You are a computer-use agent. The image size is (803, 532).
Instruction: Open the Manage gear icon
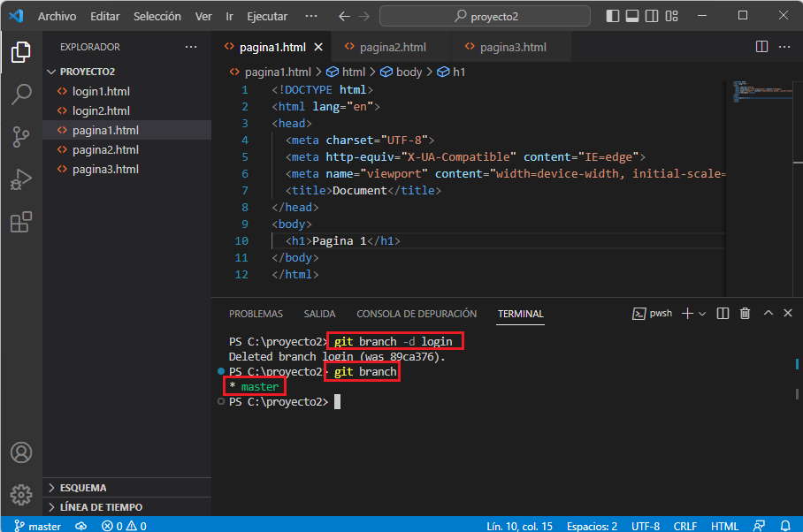(x=21, y=495)
